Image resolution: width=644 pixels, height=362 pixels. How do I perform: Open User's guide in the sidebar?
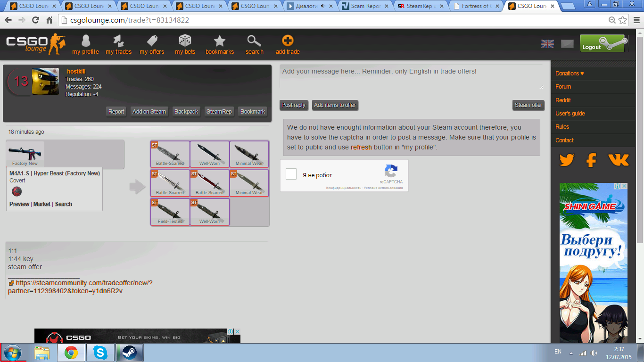click(570, 114)
